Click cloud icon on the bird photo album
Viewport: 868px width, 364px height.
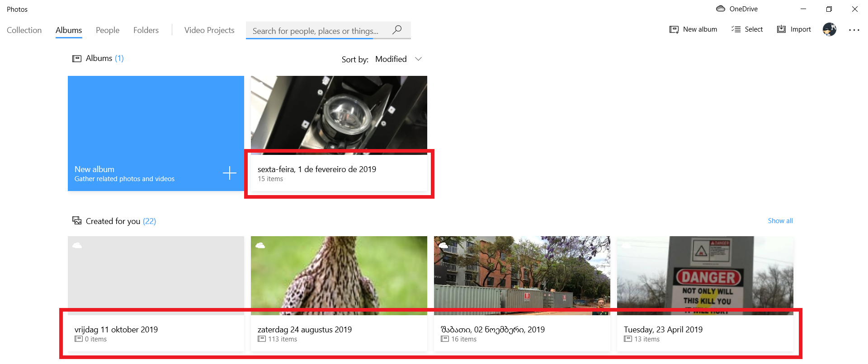[260, 245]
